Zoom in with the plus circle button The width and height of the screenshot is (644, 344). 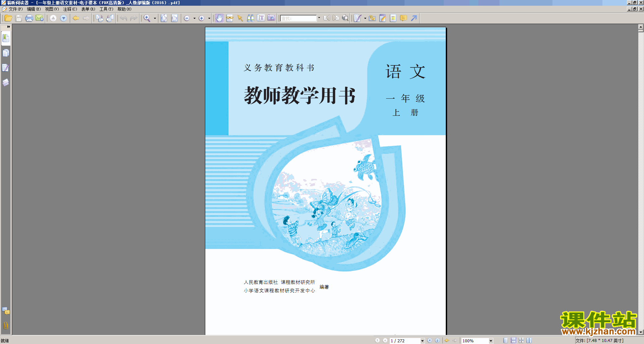[202, 18]
